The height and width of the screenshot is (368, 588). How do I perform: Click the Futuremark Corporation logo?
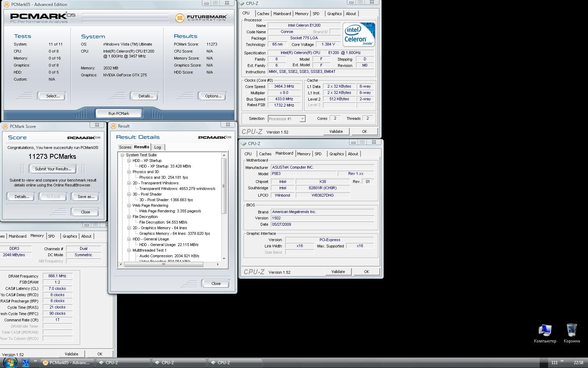(201, 18)
